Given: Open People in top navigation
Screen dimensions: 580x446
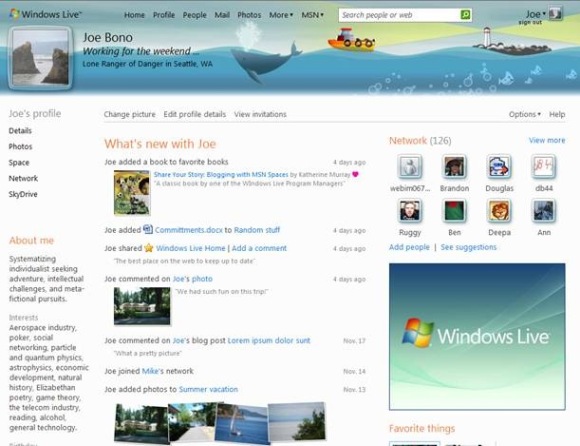Looking at the screenshot, I should point(195,15).
